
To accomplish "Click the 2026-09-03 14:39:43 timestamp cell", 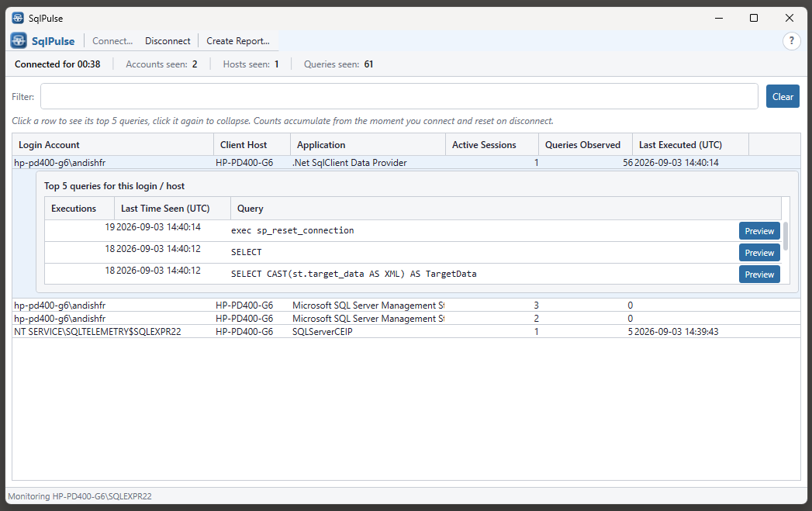I will [676, 331].
